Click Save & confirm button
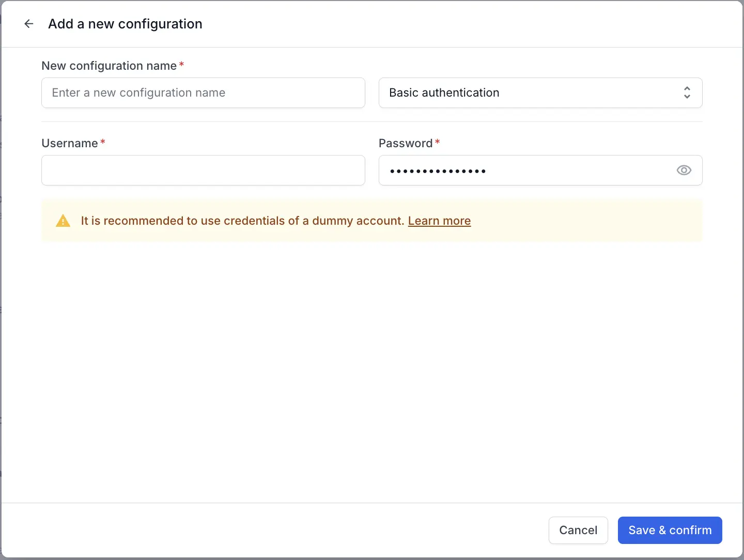 [x=670, y=530]
